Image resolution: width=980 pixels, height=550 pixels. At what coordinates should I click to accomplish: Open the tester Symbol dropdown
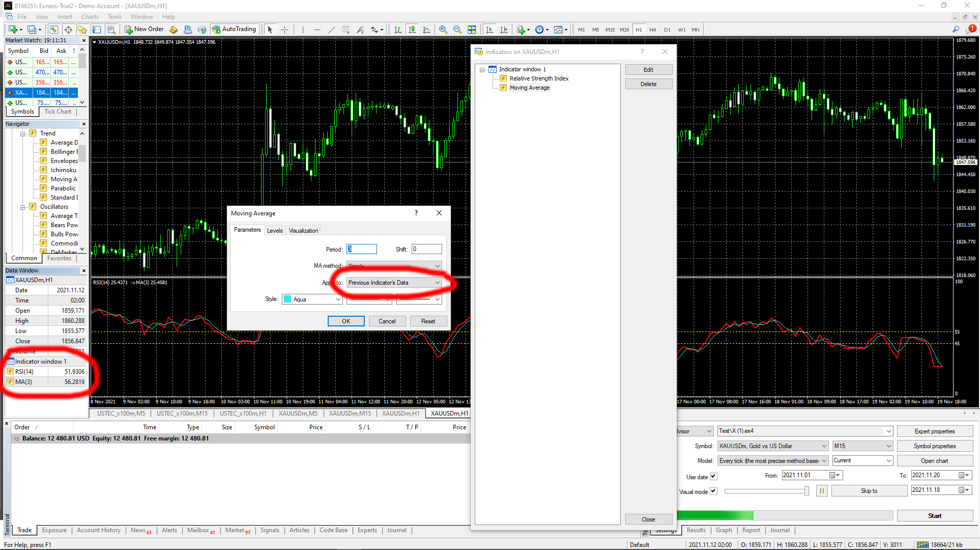coord(773,446)
